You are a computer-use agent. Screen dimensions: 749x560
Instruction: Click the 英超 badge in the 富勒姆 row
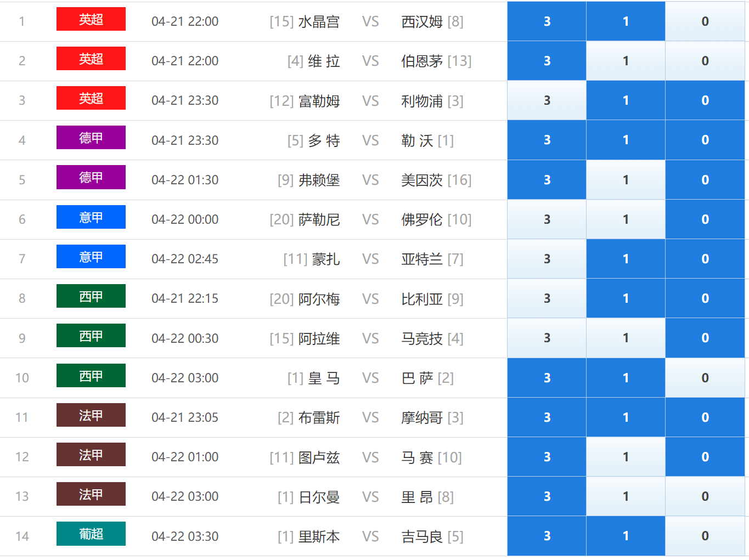click(91, 98)
